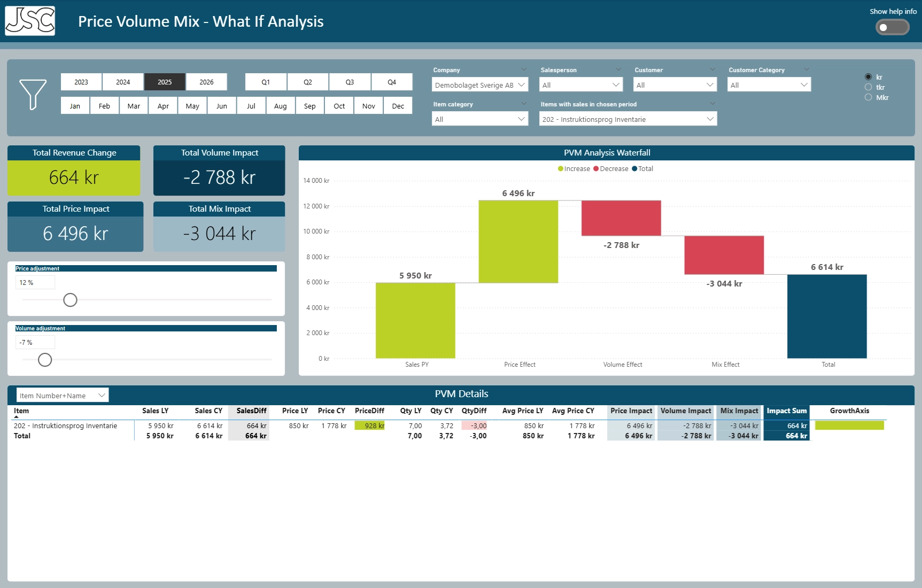Viewport: 922px width, 588px height.
Task: Click the Increase legend marker
Action: 561,169
